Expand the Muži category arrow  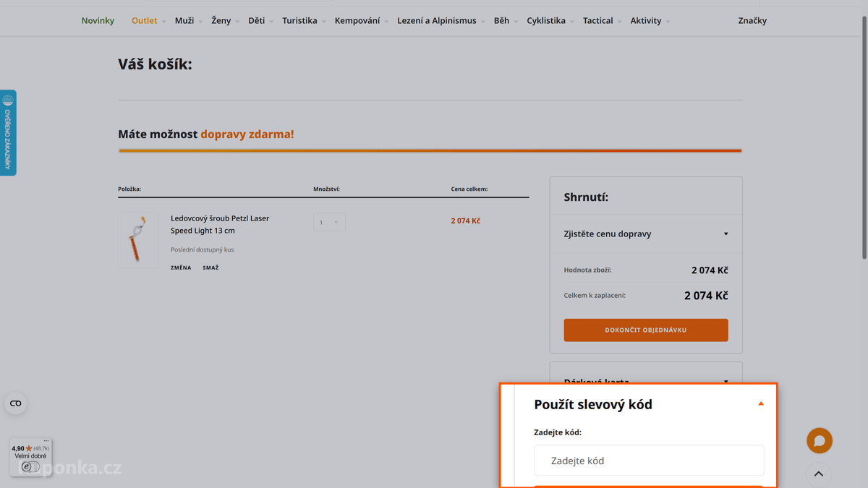point(200,22)
